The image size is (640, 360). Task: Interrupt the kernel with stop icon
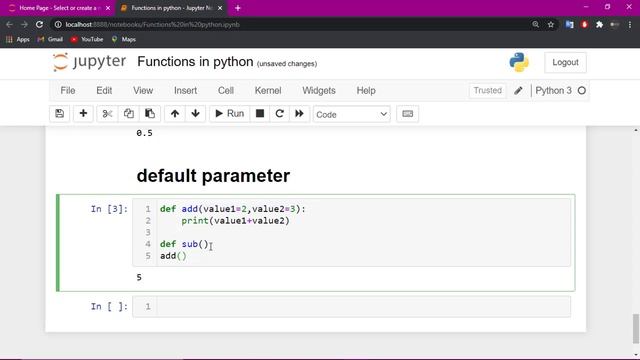coord(260,113)
